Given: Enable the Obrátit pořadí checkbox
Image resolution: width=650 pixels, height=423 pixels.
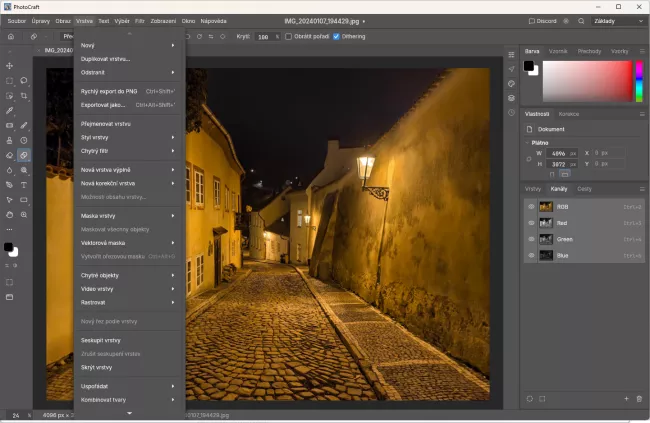Looking at the screenshot, I should coord(289,36).
